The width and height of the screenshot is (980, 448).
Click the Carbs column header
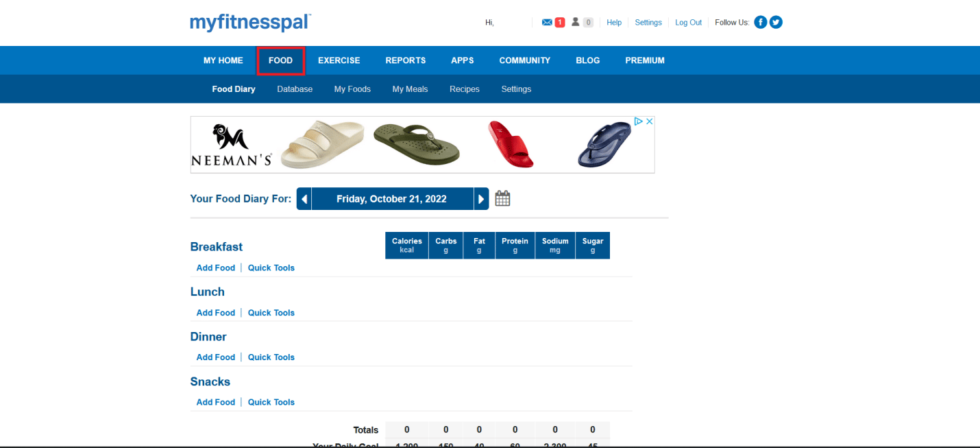click(446, 246)
